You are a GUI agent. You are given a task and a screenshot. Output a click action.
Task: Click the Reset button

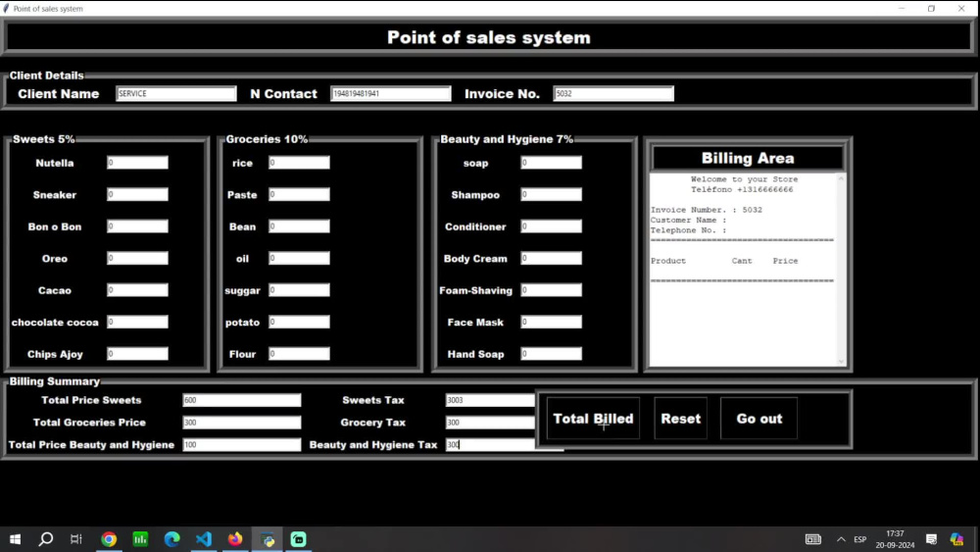click(681, 419)
